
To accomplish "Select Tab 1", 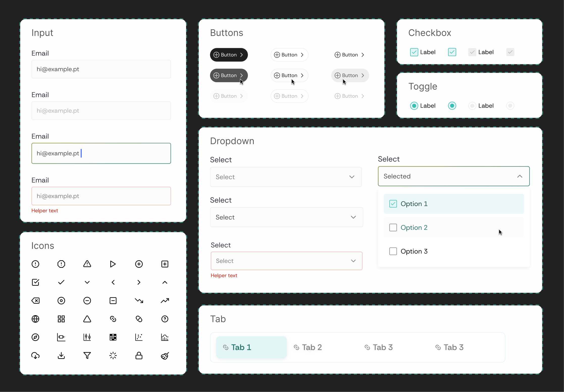I will [251, 348].
